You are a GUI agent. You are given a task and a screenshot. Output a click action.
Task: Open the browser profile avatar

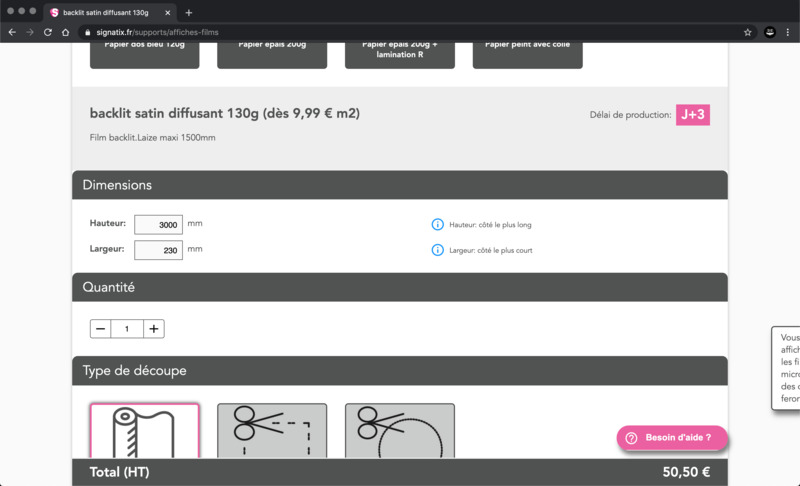coord(770,32)
